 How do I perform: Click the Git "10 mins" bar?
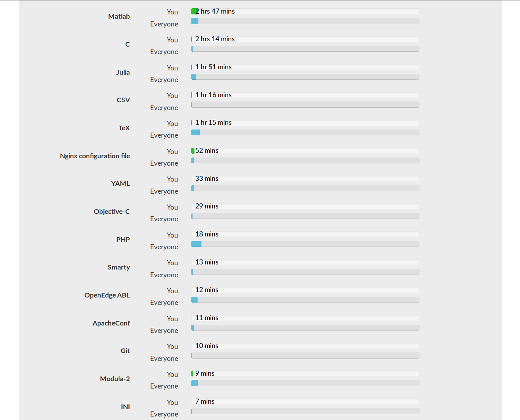tap(305, 346)
